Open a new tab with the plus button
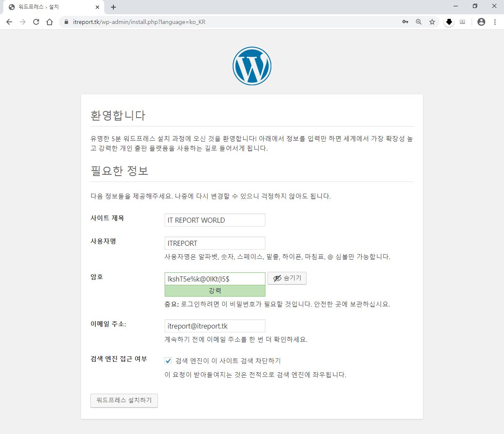The height and width of the screenshot is (434, 504). [113, 7]
